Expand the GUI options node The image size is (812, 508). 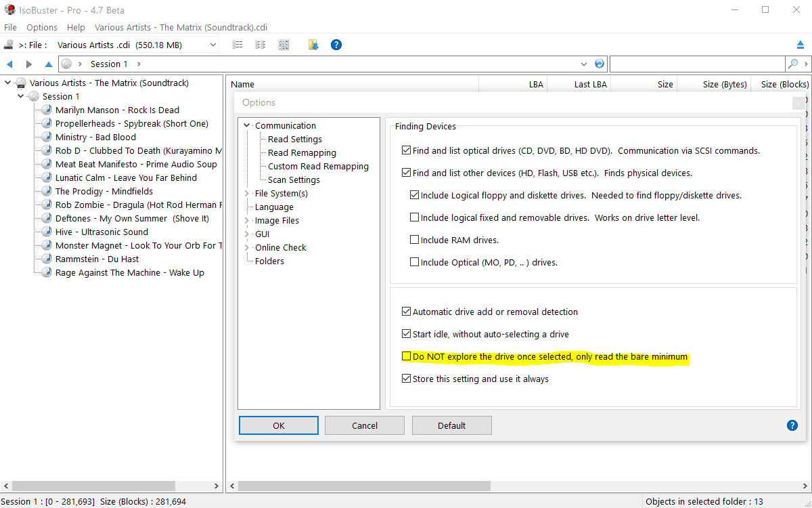[x=247, y=234]
